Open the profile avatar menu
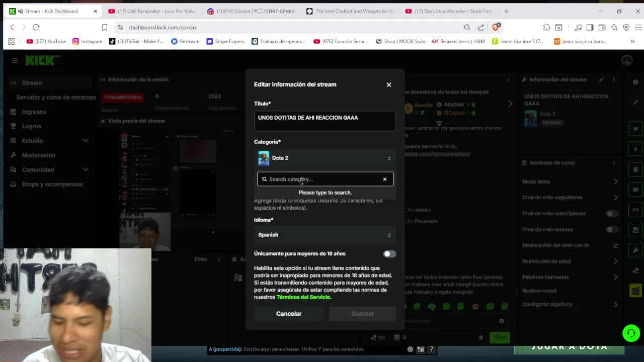This screenshot has height=362, width=644. point(627,61)
